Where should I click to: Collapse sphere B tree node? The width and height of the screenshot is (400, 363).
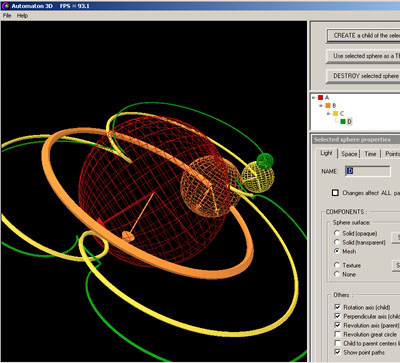pos(321,106)
